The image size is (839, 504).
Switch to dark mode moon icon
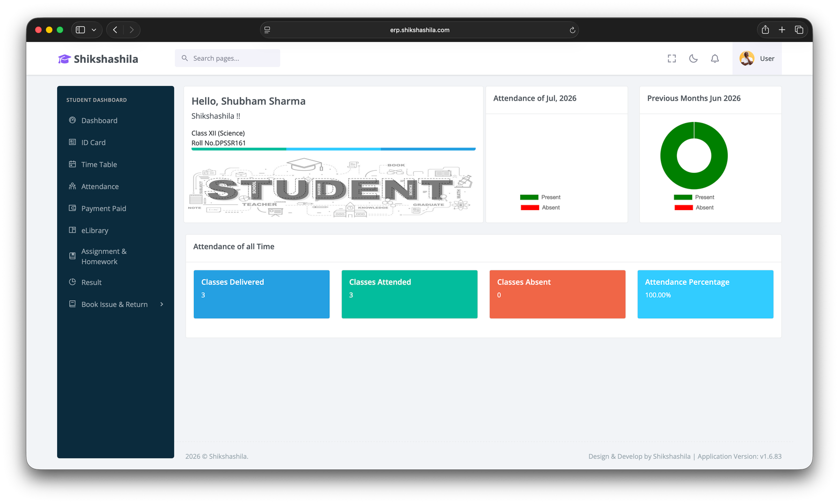[x=693, y=59]
